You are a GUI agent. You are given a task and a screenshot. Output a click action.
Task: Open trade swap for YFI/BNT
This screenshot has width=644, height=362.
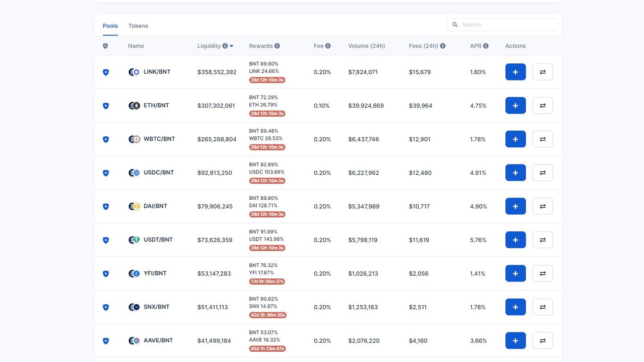pos(542,274)
